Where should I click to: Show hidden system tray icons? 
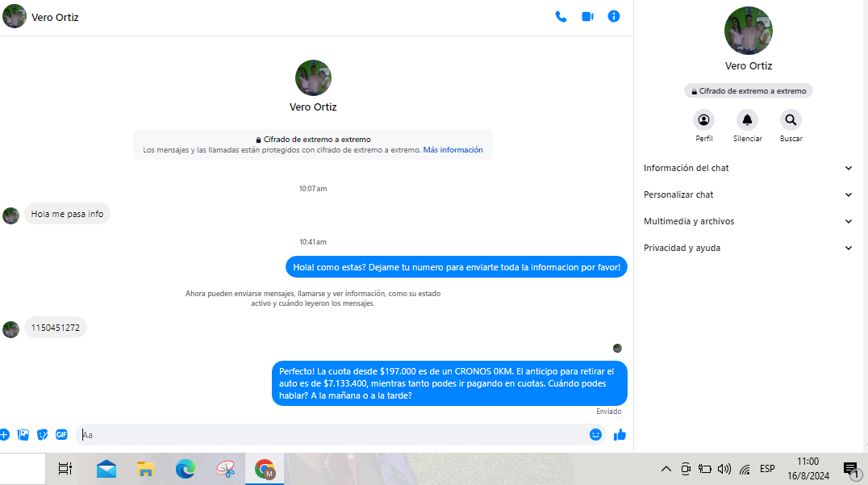(x=666, y=469)
